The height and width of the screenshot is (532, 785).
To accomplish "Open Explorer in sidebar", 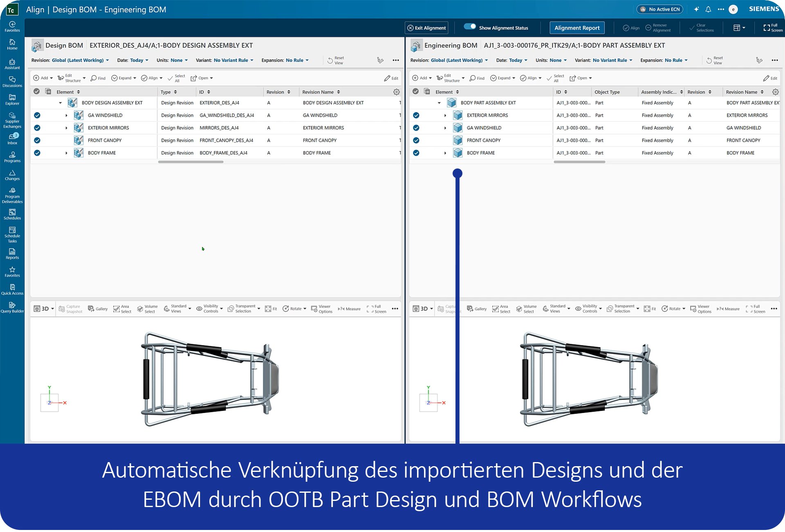I will pyautogui.click(x=12, y=100).
